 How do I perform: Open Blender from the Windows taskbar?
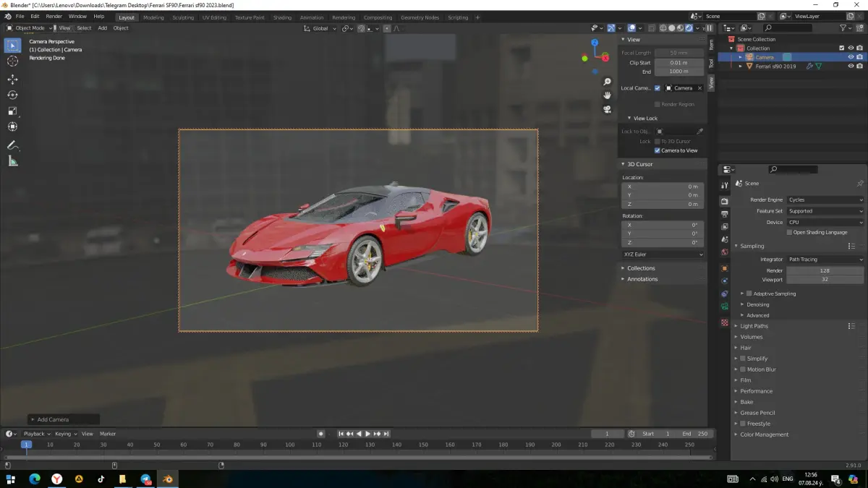[168, 479]
